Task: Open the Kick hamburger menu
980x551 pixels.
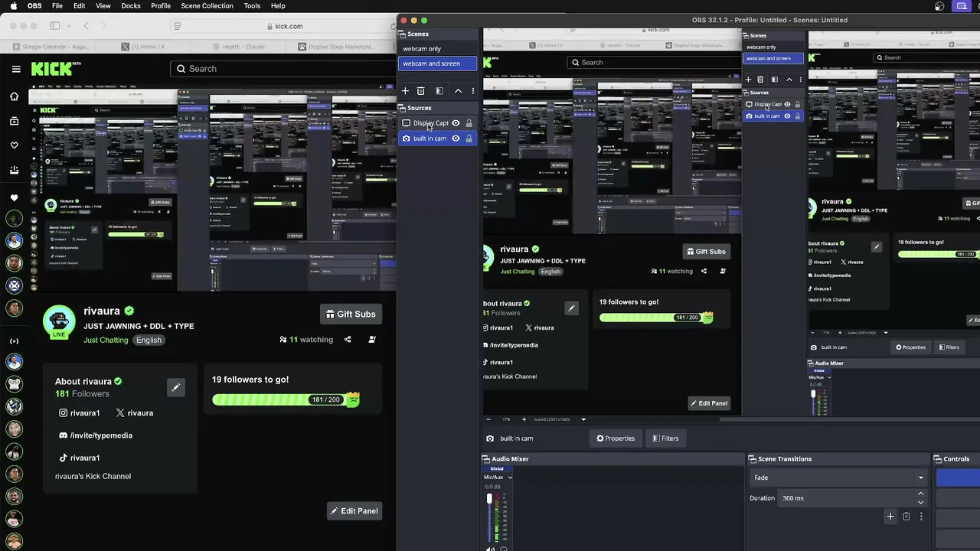Action: pyautogui.click(x=16, y=69)
